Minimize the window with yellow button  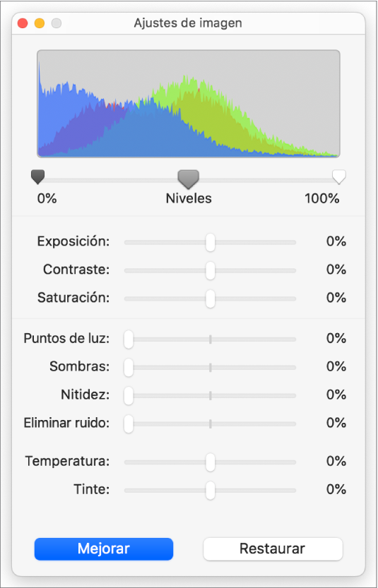click(40, 23)
